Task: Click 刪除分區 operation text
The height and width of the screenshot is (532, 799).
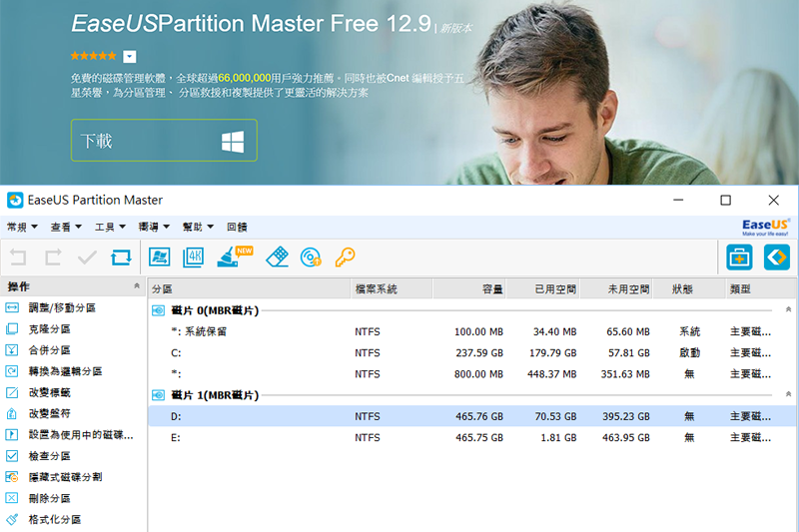Action: click(x=49, y=498)
